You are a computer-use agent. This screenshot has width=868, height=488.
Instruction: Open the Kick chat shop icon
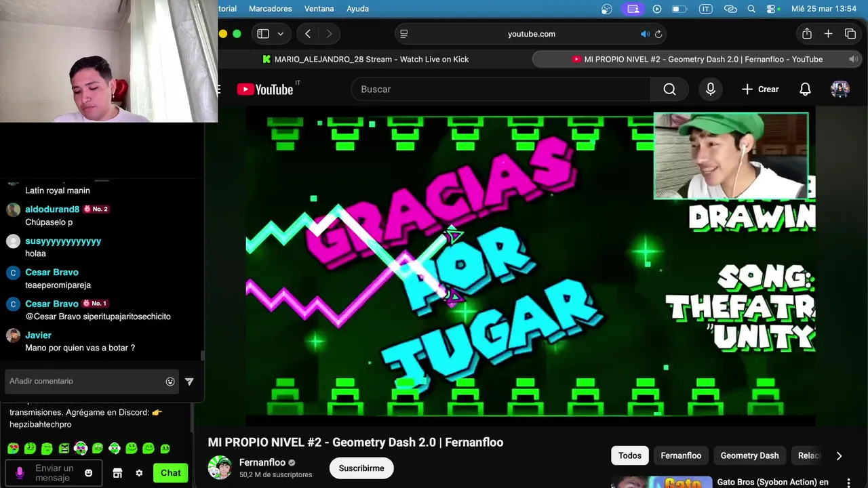click(117, 473)
